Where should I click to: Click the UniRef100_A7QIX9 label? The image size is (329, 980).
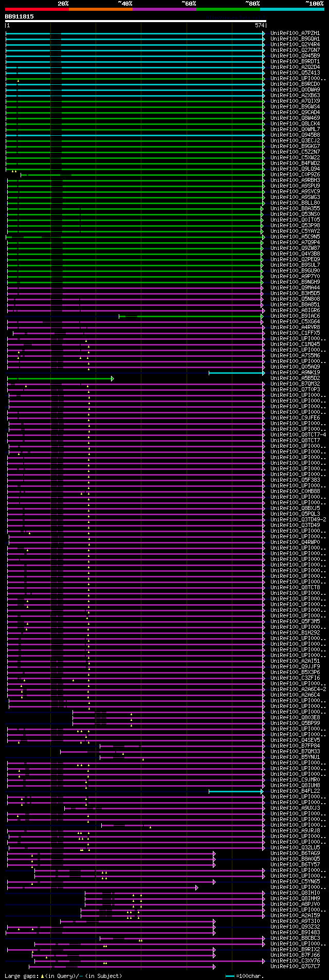295,101
